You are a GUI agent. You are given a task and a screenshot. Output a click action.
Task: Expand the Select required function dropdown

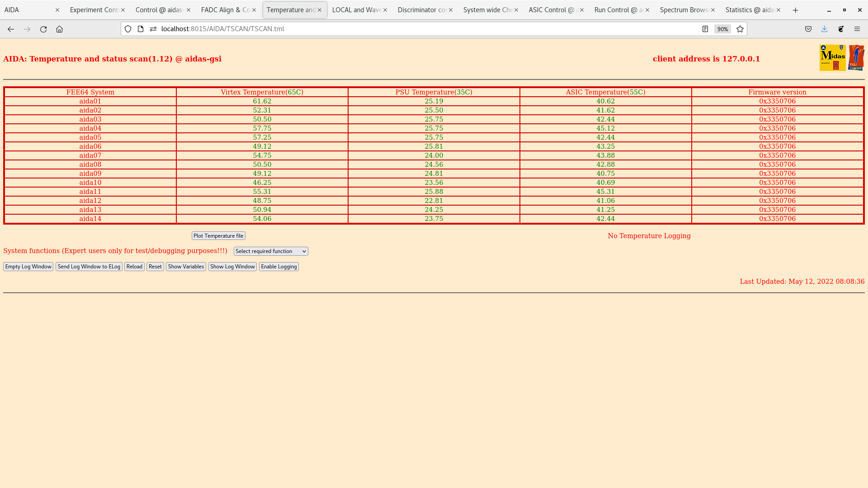pyautogui.click(x=271, y=251)
